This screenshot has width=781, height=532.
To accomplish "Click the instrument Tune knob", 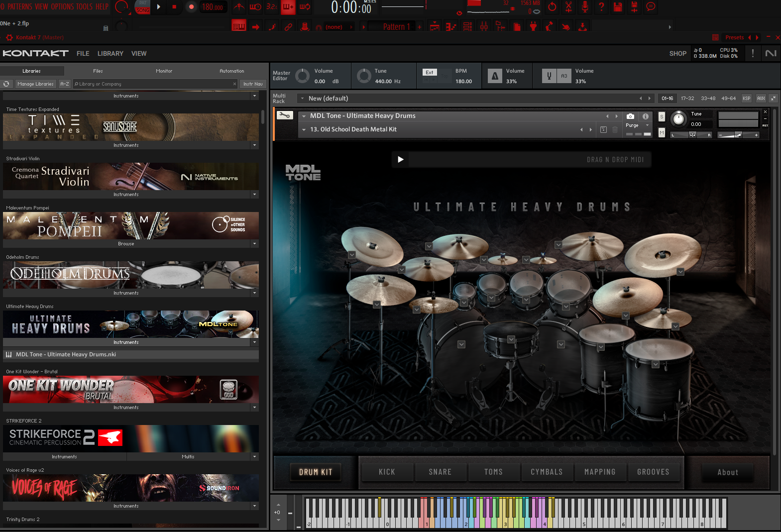I will [678, 118].
